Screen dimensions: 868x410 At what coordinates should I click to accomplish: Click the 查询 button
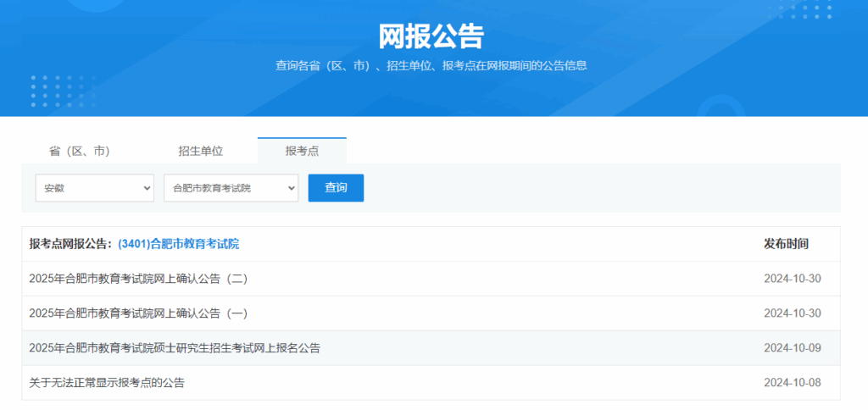point(336,188)
